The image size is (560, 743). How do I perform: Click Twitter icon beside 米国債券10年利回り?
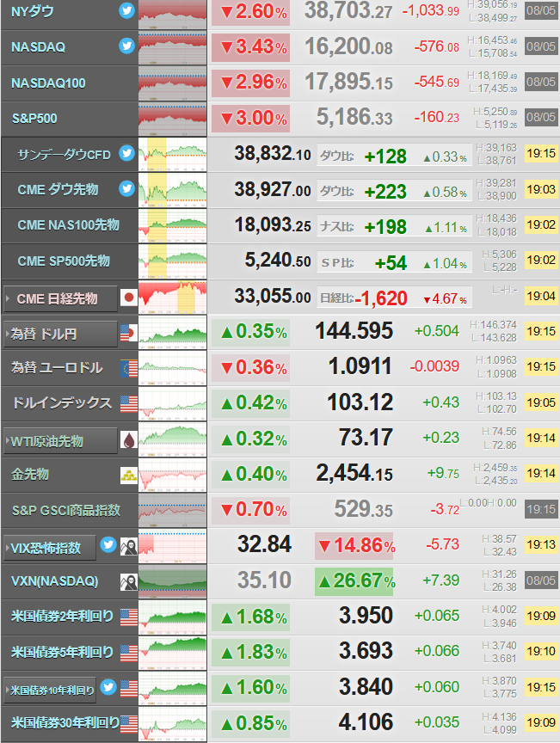point(108,686)
